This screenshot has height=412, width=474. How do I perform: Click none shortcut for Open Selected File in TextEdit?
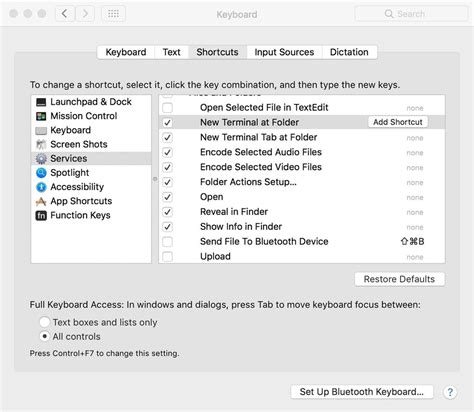415,108
